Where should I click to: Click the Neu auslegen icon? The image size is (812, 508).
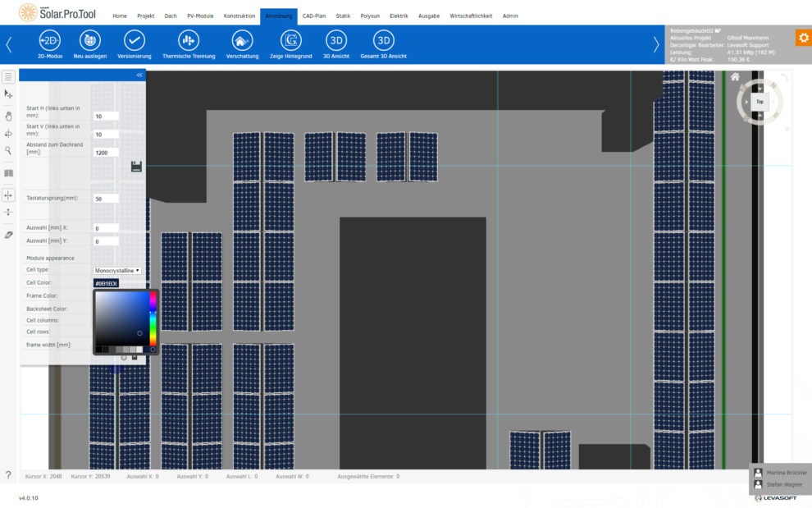click(x=90, y=41)
